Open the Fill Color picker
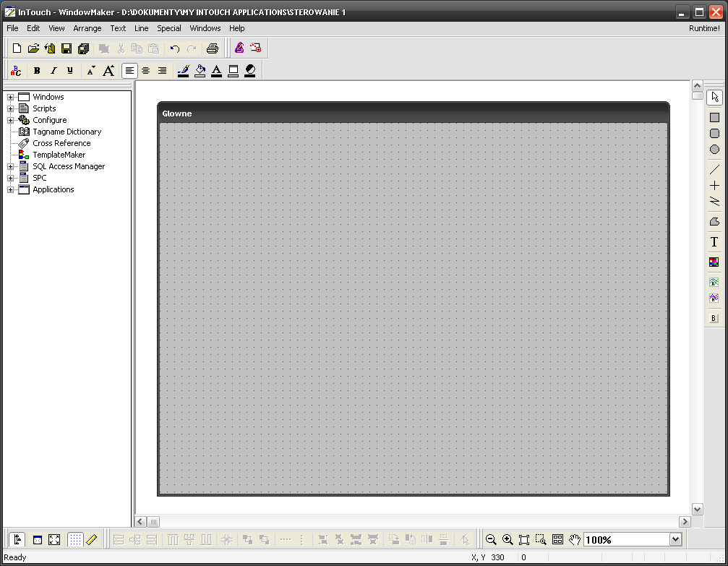The width and height of the screenshot is (728, 566). [200, 71]
